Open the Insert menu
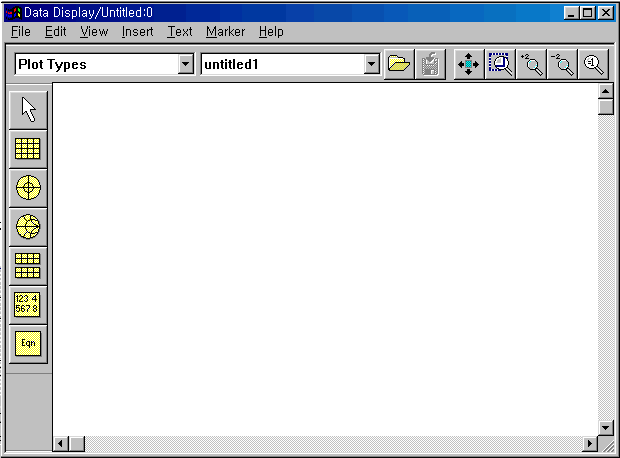 pos(137,32)
